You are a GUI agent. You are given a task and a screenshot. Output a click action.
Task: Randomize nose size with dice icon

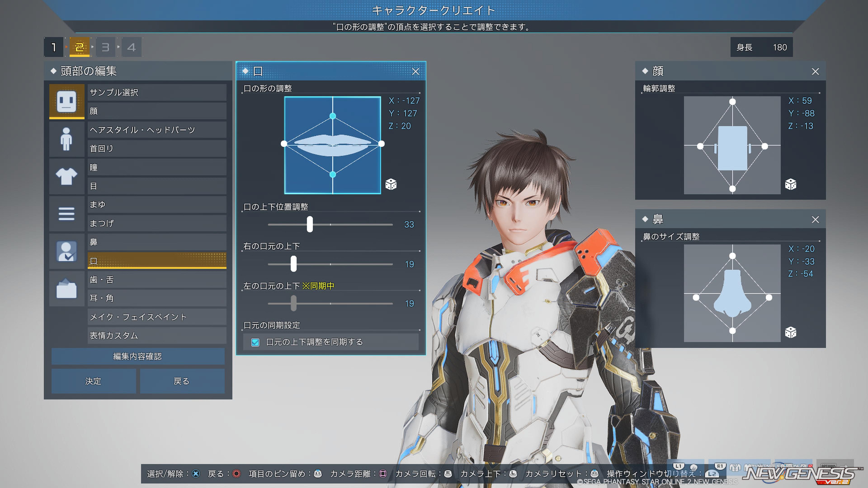click(x=790, y=333)
